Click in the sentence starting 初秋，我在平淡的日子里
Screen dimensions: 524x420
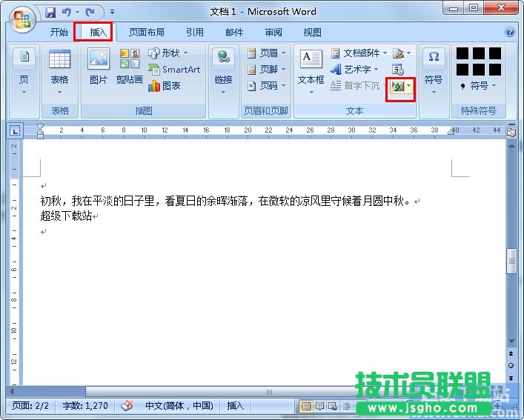[225, 201]
